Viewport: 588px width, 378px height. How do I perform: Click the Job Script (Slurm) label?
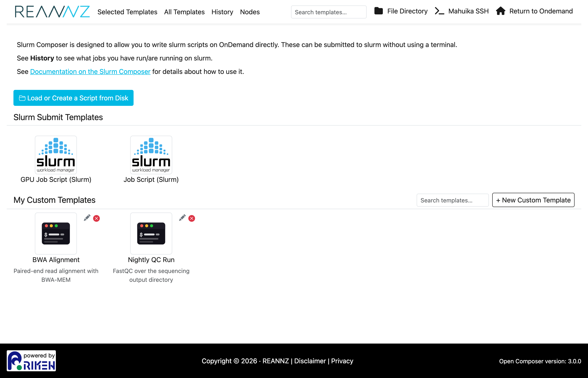[151, 179]
